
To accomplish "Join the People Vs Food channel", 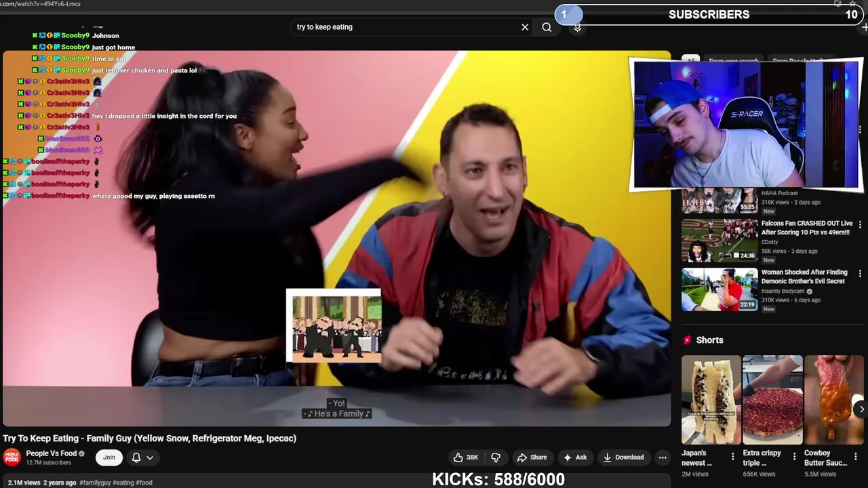I will pos(109,457).
